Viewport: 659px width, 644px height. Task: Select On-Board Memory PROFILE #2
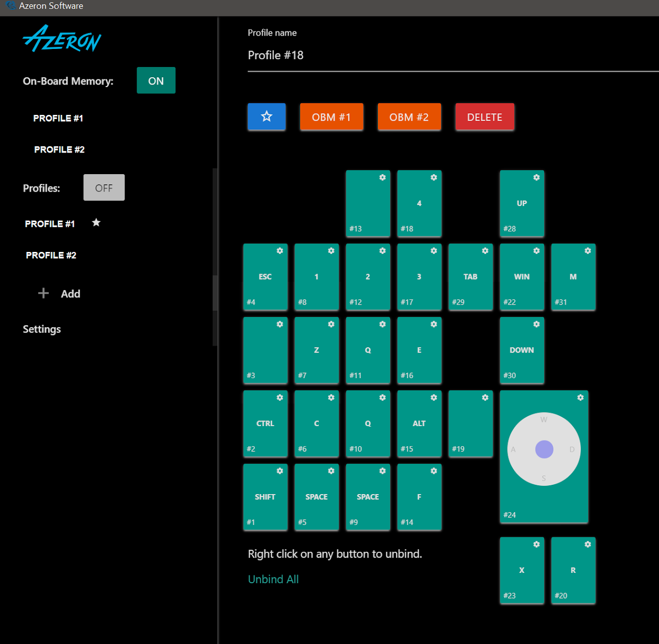[x=59, y=149]
